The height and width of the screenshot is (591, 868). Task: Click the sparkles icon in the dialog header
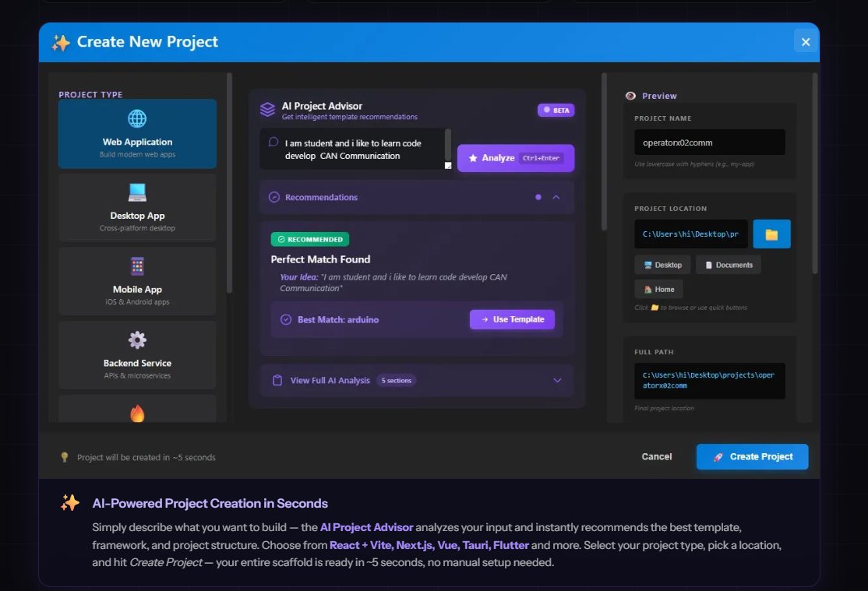tap(61, 42)
